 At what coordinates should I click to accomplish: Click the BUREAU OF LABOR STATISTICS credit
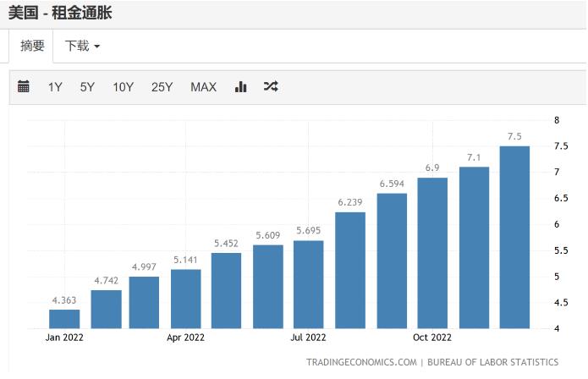pos(492,362)
